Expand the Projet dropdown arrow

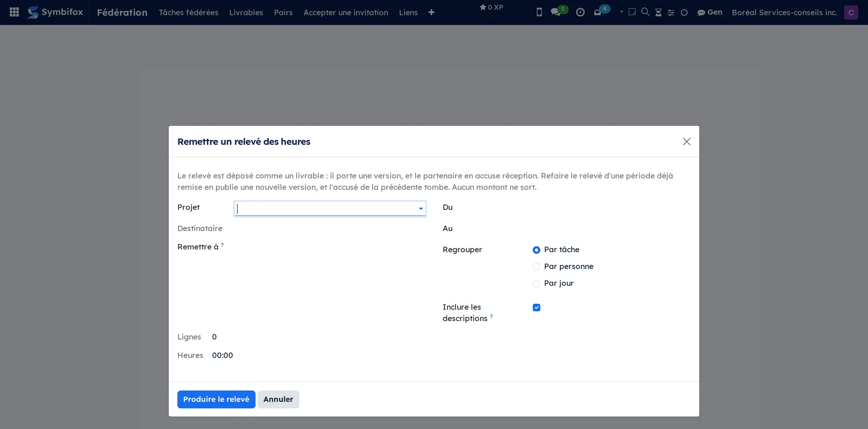coord(421,209)
